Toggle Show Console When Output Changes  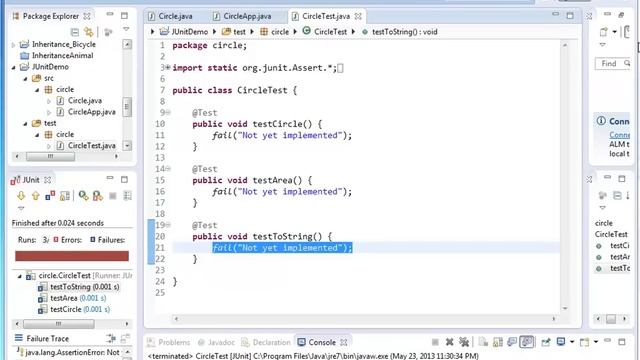[512, 342]
